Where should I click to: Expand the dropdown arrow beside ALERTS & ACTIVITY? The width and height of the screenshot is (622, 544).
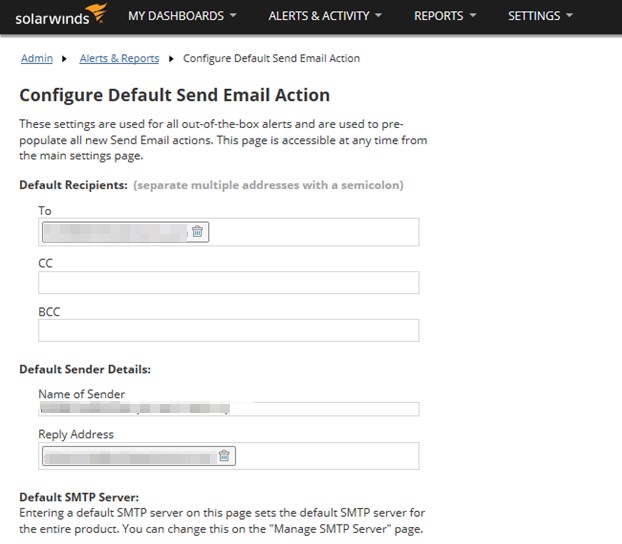[379, 16]
